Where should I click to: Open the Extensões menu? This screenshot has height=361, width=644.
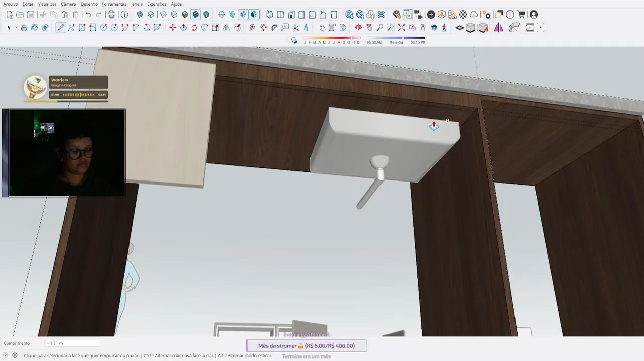[157, 4]
